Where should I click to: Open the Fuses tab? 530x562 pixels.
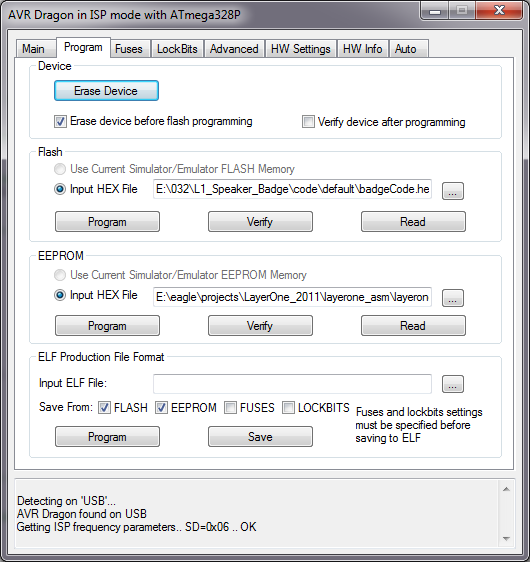tap(129, 49)
